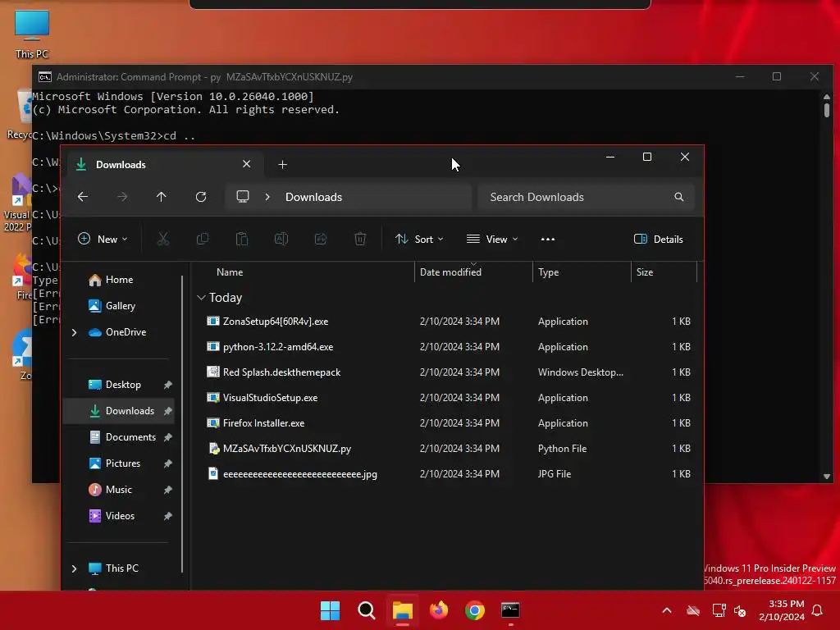
Task: Go forward in File Explorer
Action: click(122, 197)
